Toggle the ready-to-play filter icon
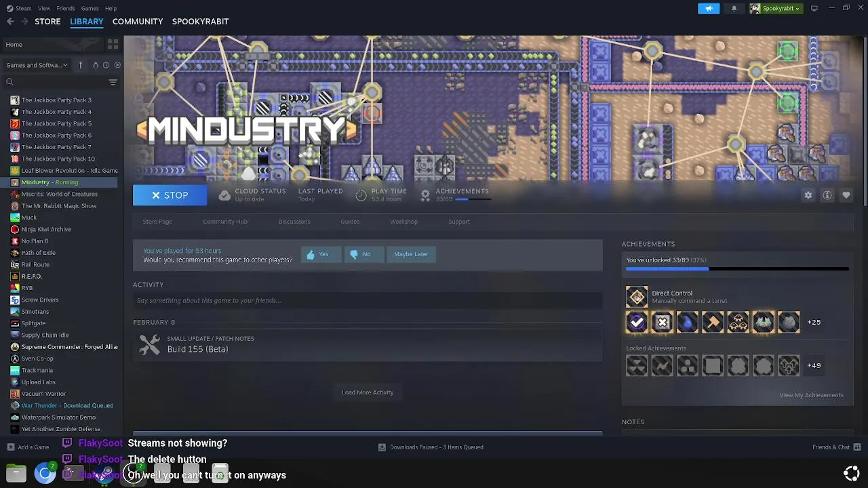 [x=117, y=65]
